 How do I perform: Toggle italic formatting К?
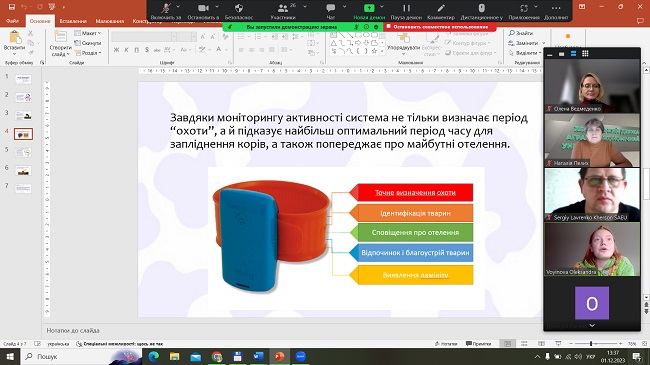[x=126, y=50]
